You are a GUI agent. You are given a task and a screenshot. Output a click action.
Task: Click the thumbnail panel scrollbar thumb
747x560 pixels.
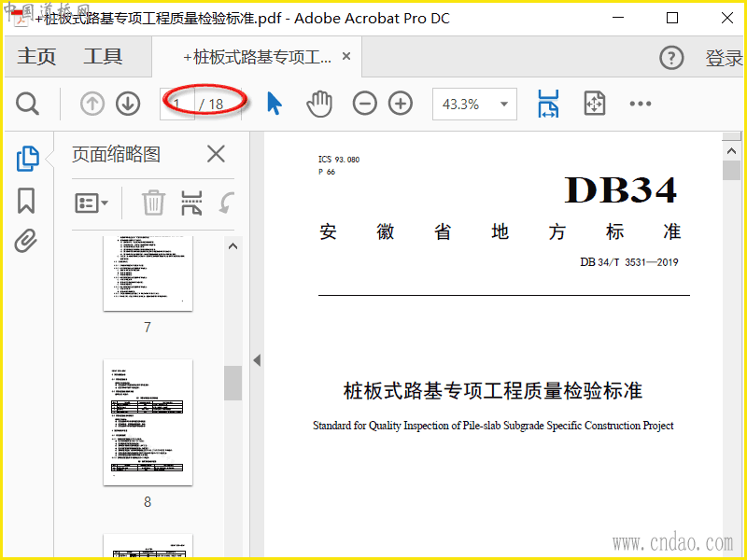[x=233, y=383]
